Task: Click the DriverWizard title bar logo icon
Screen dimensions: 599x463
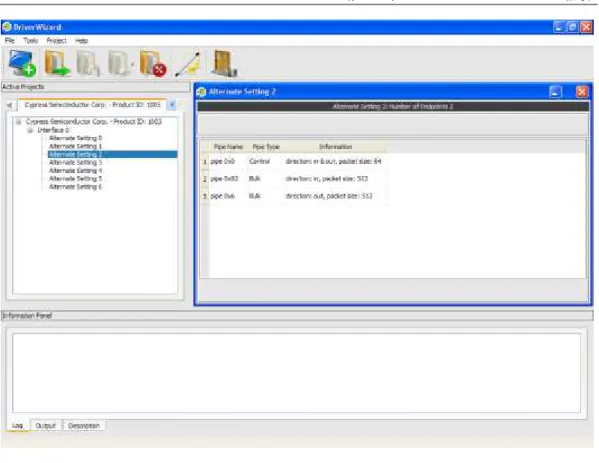Action: point(6,27)
